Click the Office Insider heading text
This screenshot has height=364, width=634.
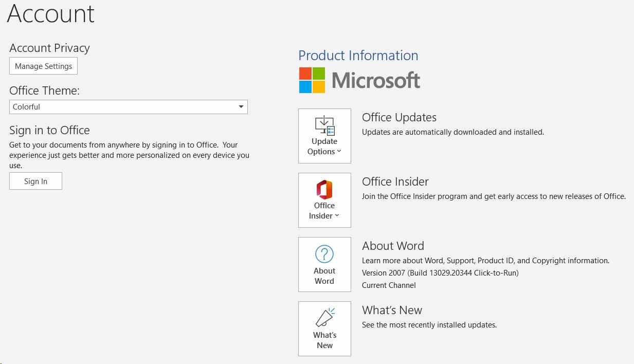(395, 181)
